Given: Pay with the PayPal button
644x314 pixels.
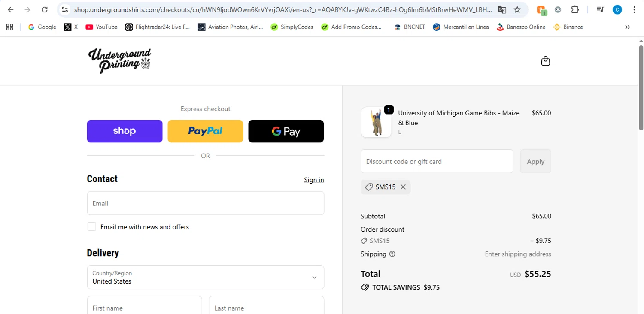Looking at the screenshot, I should [205, 131].
